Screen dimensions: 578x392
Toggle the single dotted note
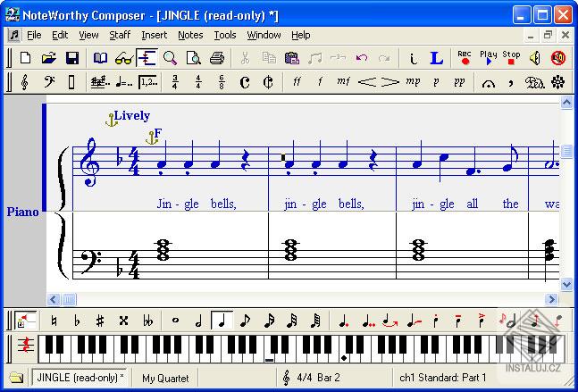click(x=344, y=321)
